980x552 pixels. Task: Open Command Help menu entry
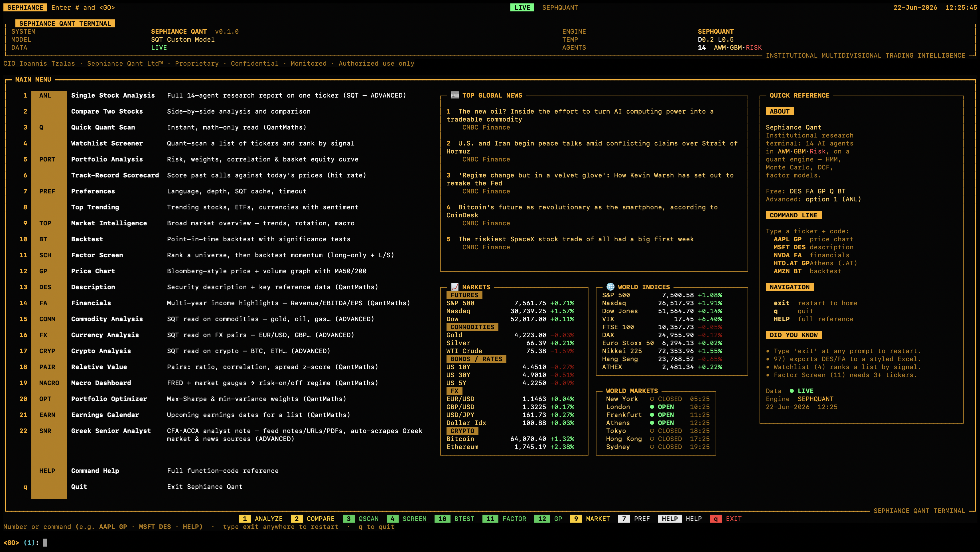(x=95, y=471)
